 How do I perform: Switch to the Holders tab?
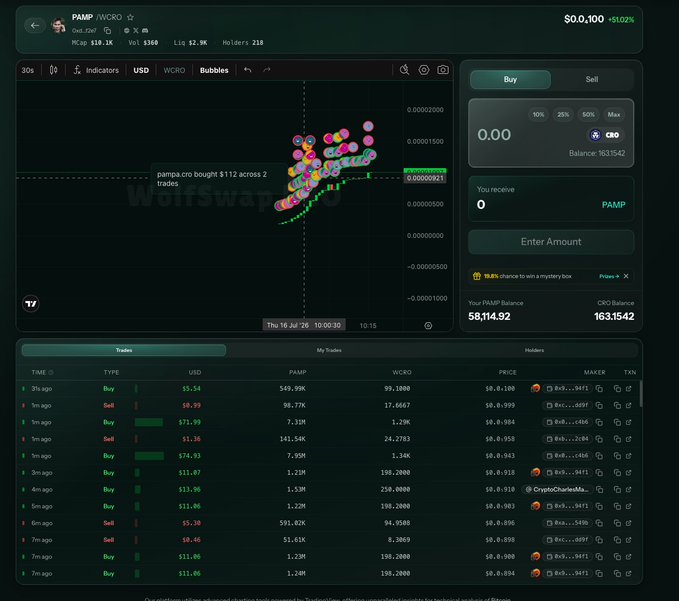pos(534,350)
